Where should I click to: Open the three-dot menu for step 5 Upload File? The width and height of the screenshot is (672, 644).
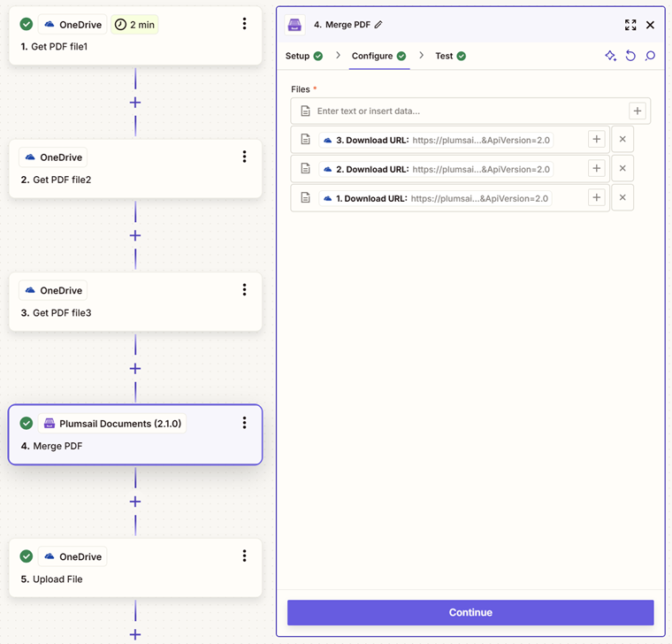(244, 556)
